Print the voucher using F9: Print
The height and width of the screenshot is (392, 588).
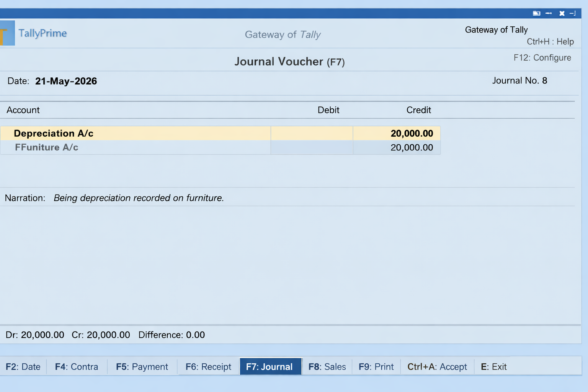(x=376, y=366)
